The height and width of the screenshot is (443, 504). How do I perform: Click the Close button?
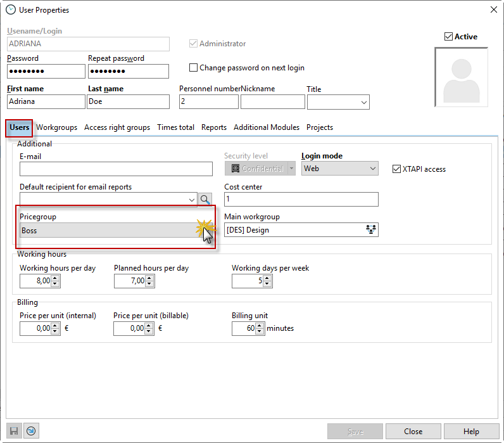pyautogui.click(x=413, y=432)
